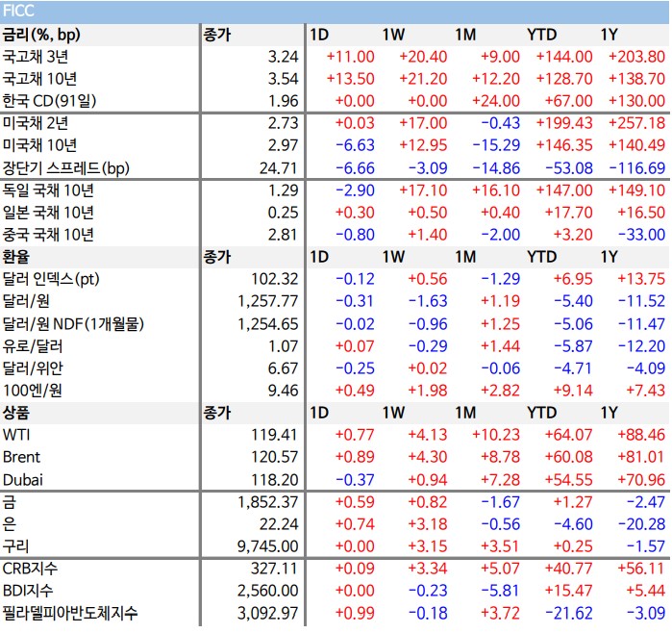
Task: Click the 1D column header in 금리 section
Action: point(319,35)
